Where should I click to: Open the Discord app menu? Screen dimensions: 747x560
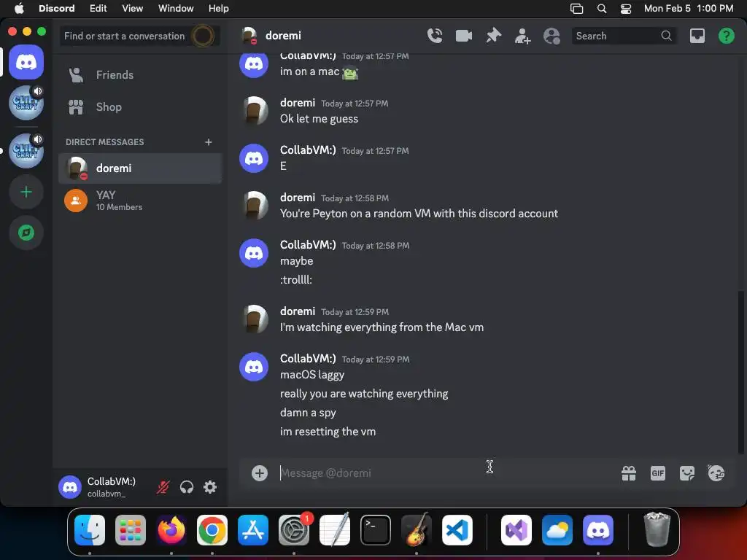pyautogui.click(x=57, y=9)
